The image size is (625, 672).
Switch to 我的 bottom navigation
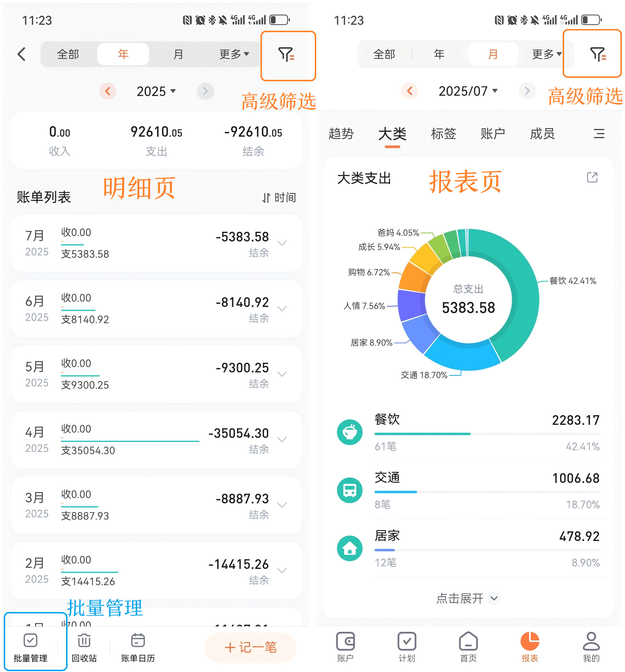pos(591,647)
